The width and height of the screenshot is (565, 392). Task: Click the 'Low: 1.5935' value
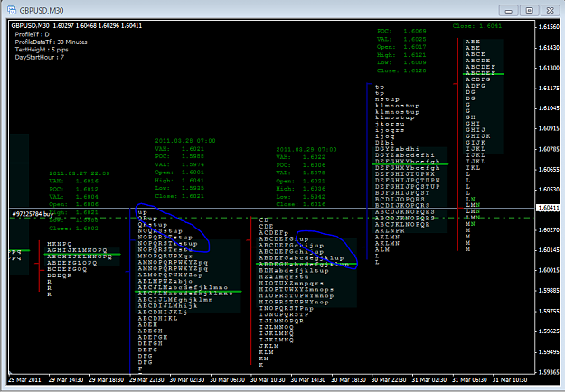tap(180, 188)
